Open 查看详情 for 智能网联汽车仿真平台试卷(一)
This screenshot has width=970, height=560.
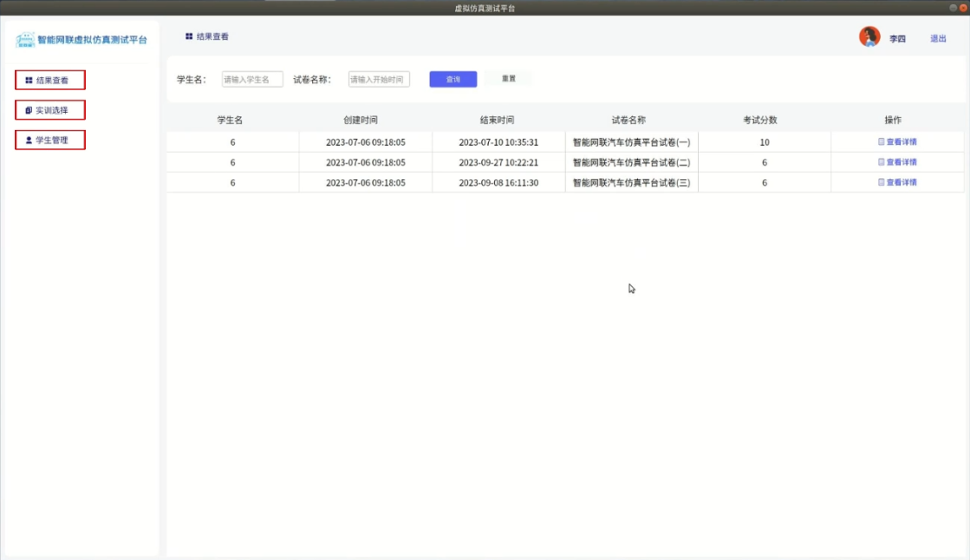point(902,140)
